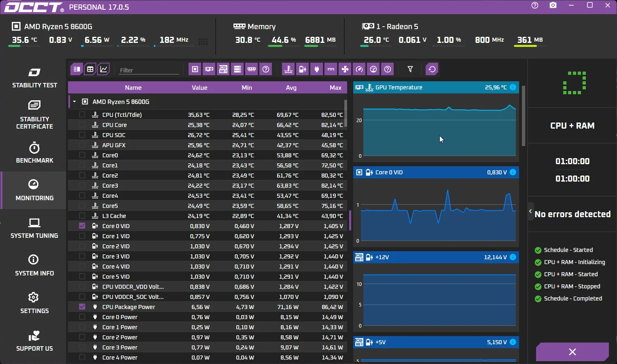This screenshot has width=617, height=364.
Task: Click the 'Schedule - Completed' log entry
Action: pyautogui.click(x=573, y=298)
